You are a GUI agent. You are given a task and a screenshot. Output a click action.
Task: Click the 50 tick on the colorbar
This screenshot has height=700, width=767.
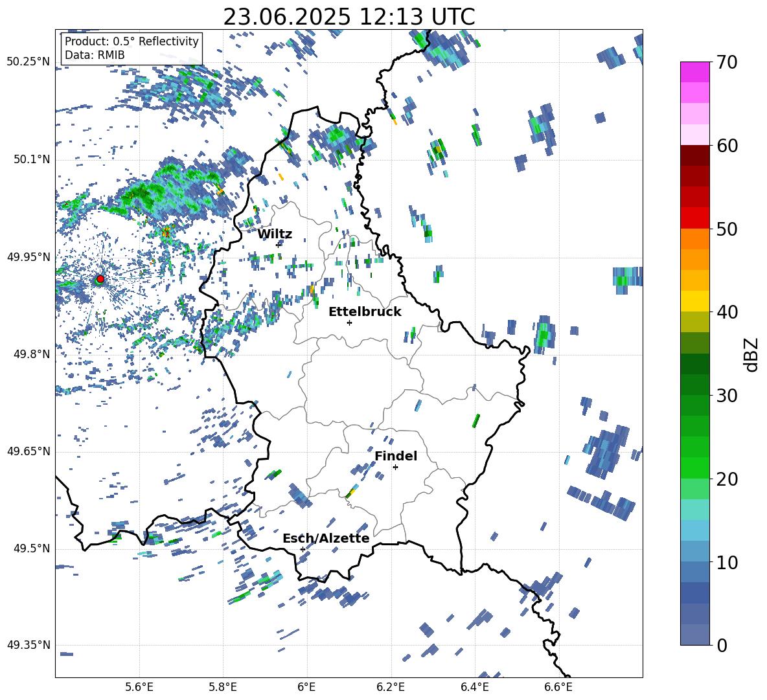pyautogui.click(x=727, y=229)
